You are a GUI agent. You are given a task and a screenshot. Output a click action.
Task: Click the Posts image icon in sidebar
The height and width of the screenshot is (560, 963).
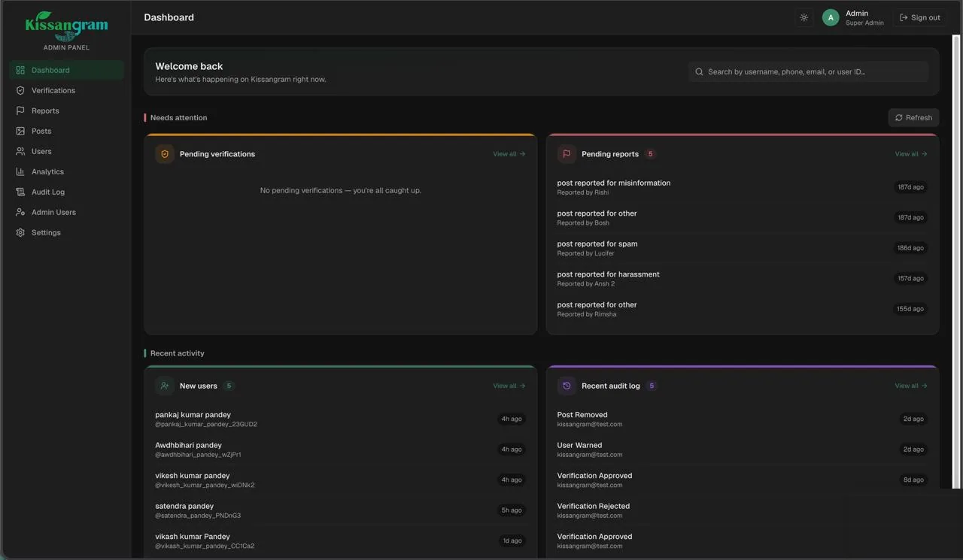20,131
